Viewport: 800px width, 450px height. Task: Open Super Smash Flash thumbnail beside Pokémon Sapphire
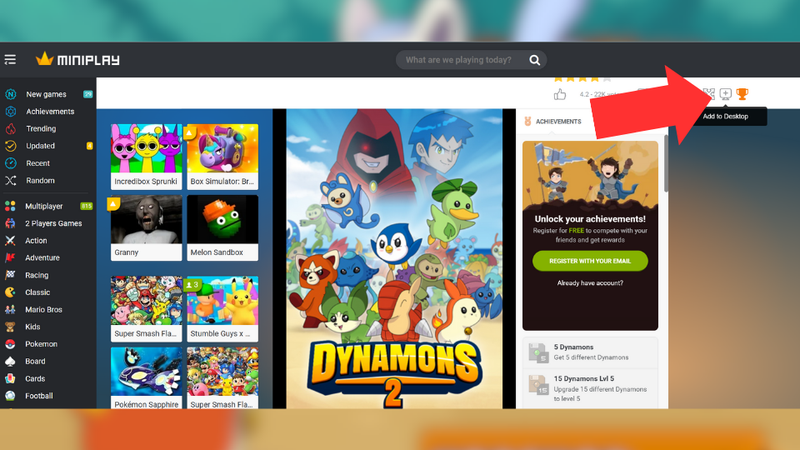pos(222,378)
